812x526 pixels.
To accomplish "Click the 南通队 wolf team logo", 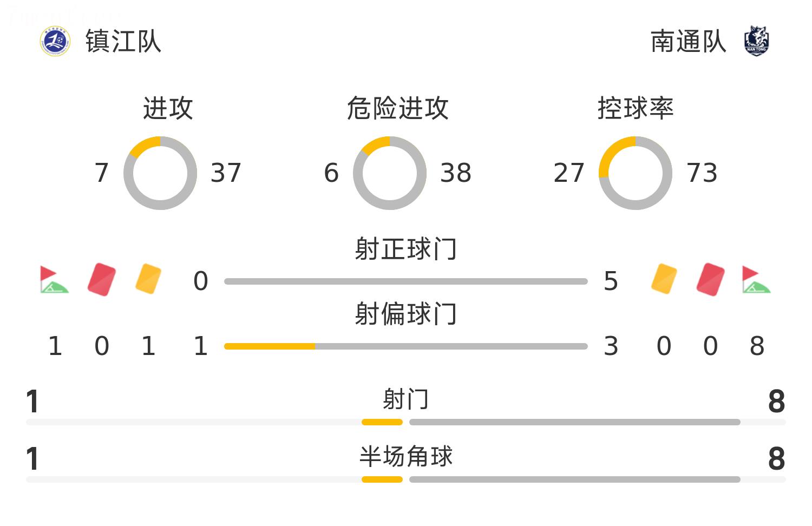I will coord(756,41).
